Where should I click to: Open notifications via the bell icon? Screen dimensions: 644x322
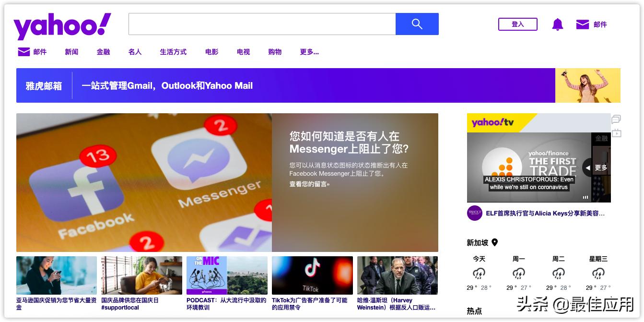click(x=558, y=24)
